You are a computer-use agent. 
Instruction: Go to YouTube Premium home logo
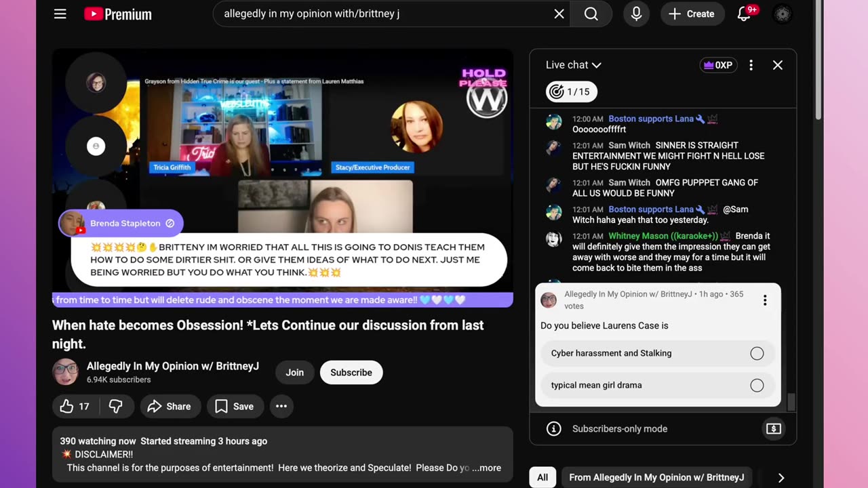pos(118,14)
